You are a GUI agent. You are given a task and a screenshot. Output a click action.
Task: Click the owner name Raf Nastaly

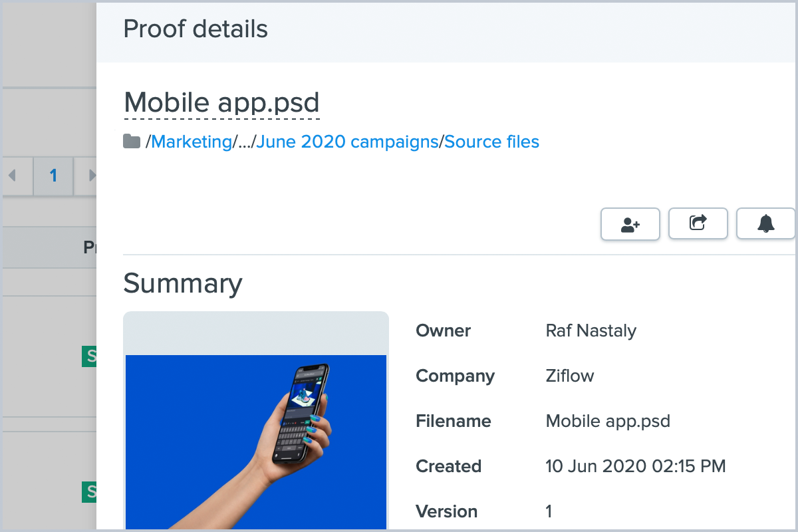(591, 331)
